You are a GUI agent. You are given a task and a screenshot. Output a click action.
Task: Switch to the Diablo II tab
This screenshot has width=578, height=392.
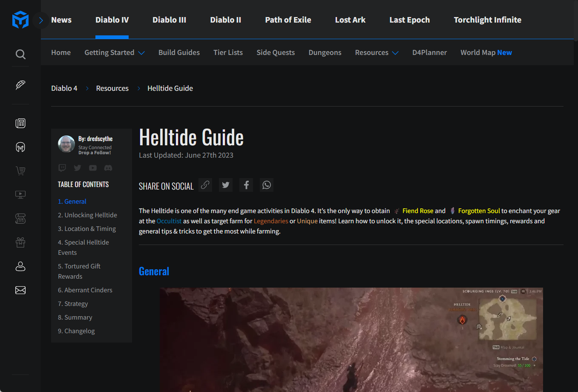(x=225, y=20)
